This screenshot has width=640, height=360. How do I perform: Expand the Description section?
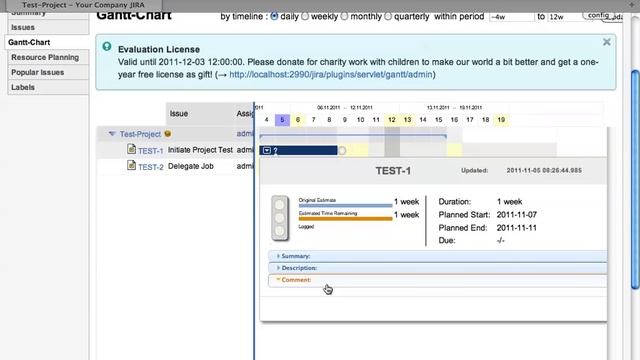point(438,268)
